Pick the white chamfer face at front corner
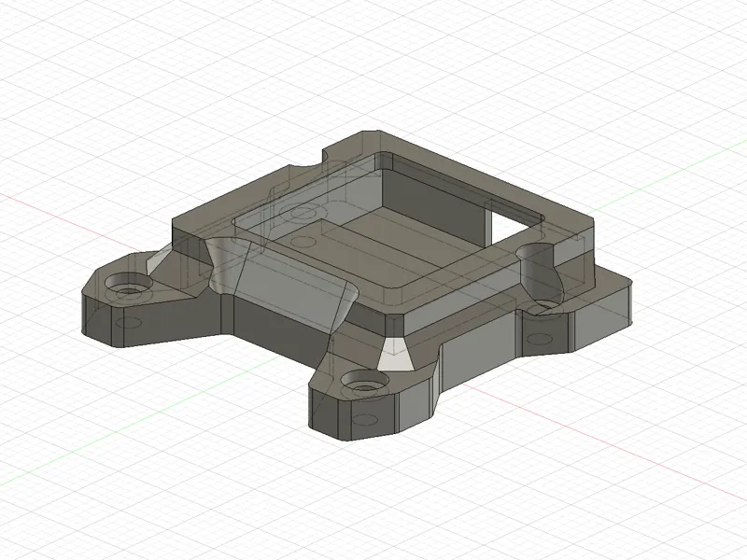 [395, 354]
